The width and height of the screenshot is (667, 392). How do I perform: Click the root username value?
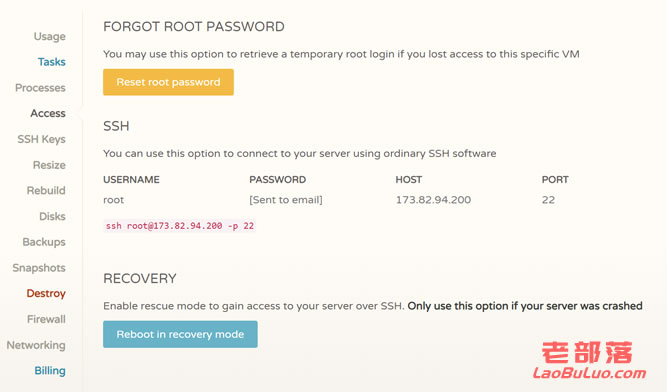114,200
